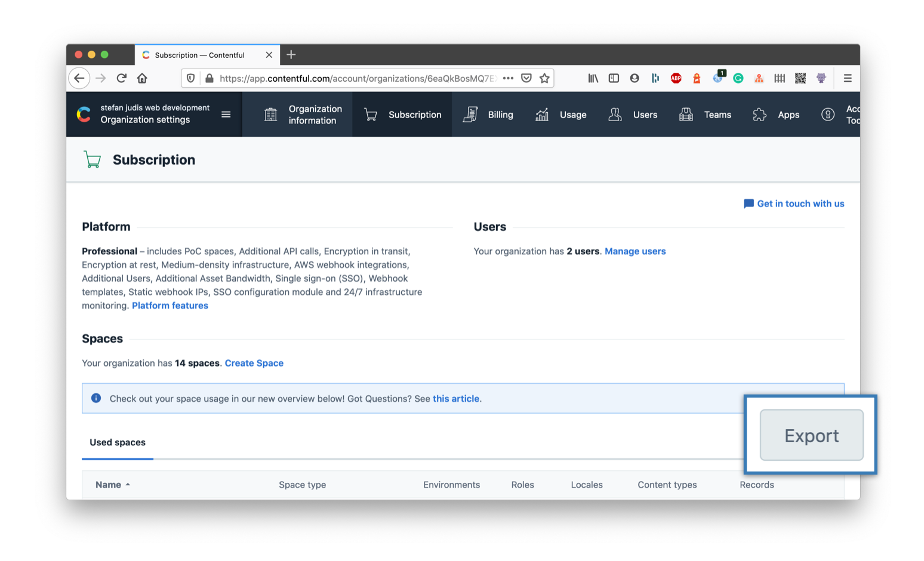The height and width of the screenshot is (561, 924).
Task: Click the Space type column header
Action: pos(303,485)
